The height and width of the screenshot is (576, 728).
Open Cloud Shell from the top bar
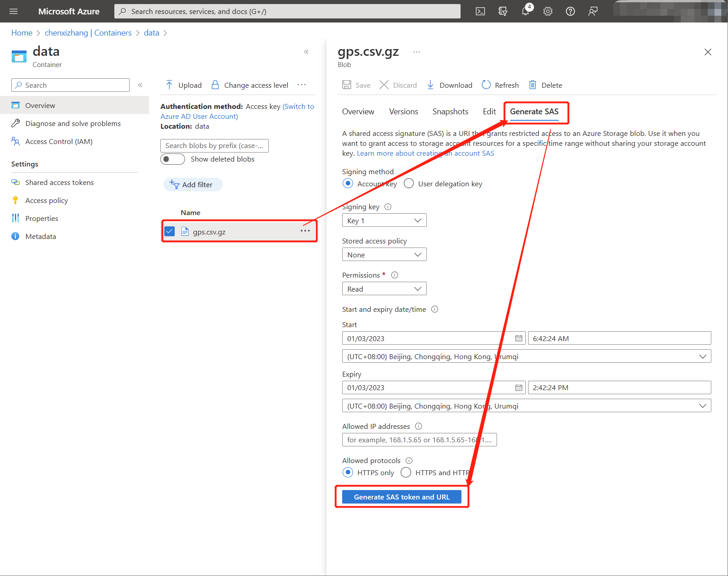pyautogui.click(x=480, y=11)
